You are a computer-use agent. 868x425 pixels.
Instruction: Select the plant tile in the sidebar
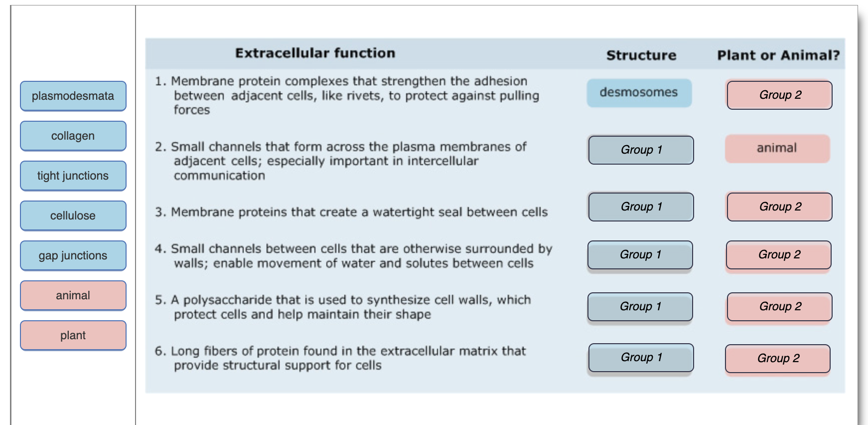click(x=73, y=335)
